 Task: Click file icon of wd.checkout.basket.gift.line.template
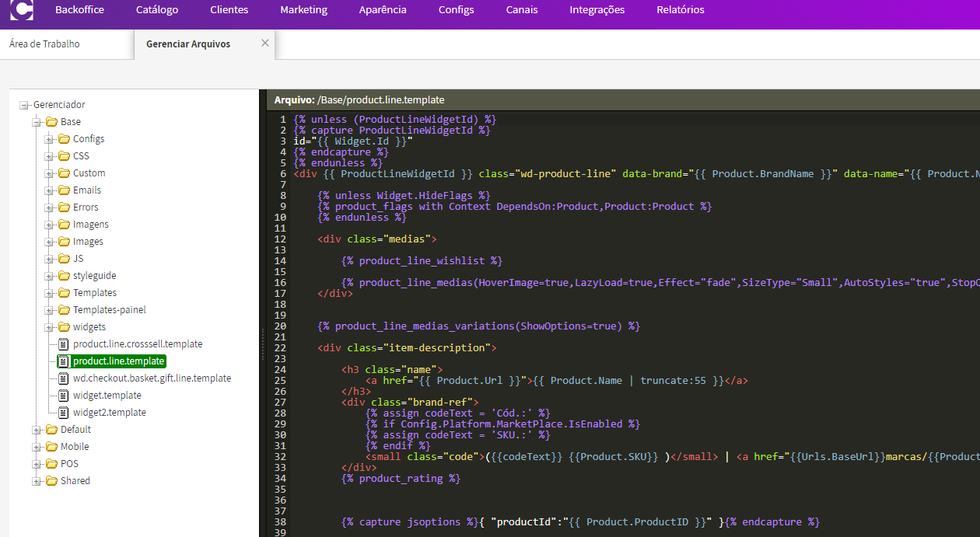[64, 378]
